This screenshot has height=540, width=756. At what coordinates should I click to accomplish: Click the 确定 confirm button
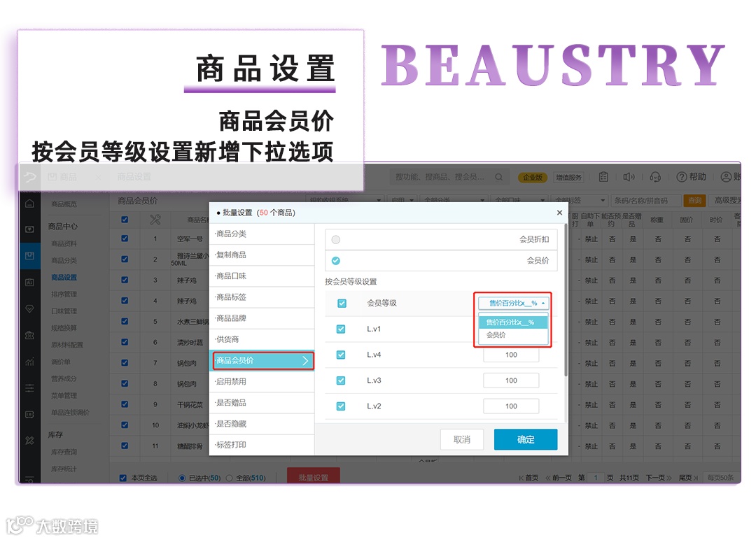[x=526, y=439]
